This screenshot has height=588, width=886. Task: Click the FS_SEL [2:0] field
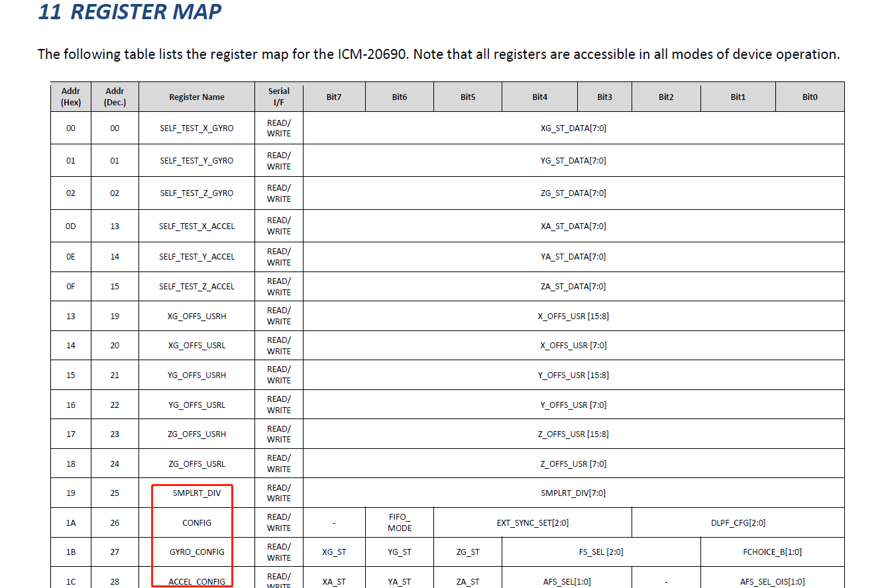tap(601, 552)
